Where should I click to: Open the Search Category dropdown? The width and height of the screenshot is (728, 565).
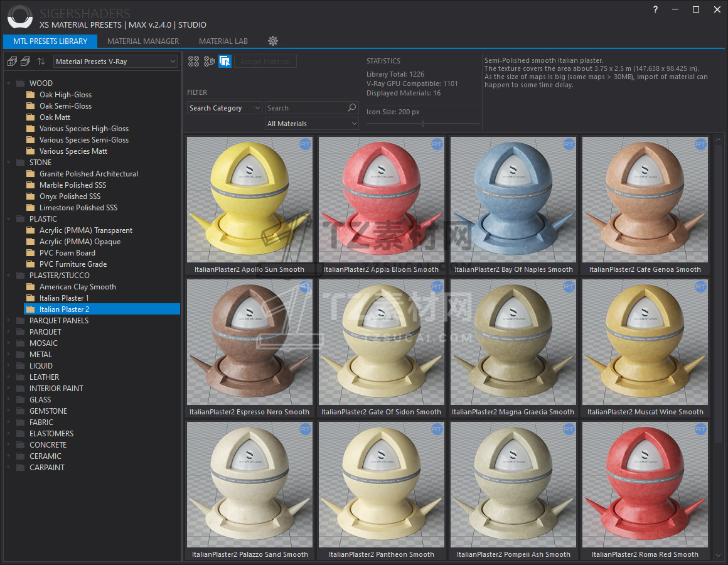point(225,108)
